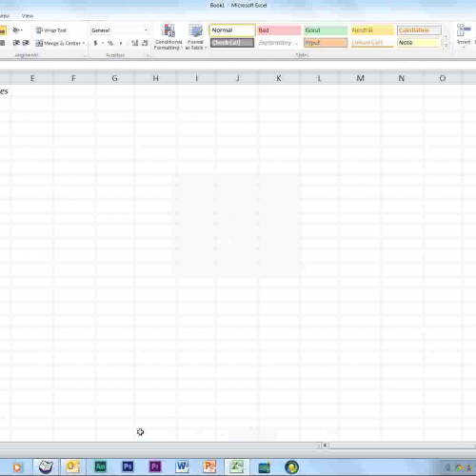Select column K header

tap(278, 78)
